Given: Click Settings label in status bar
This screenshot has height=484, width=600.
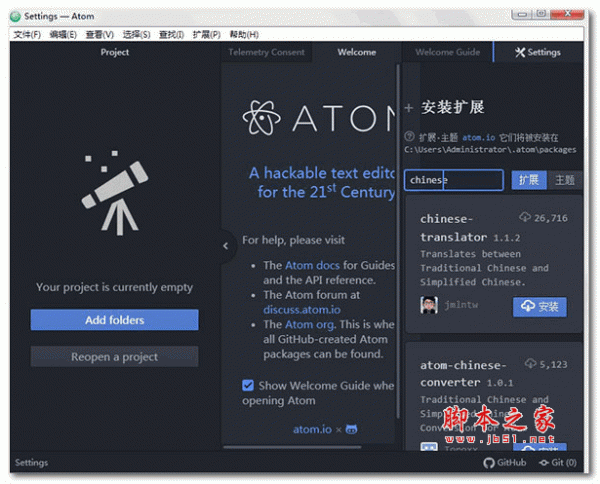Looking at the screenshot, I should coord(31,463).
